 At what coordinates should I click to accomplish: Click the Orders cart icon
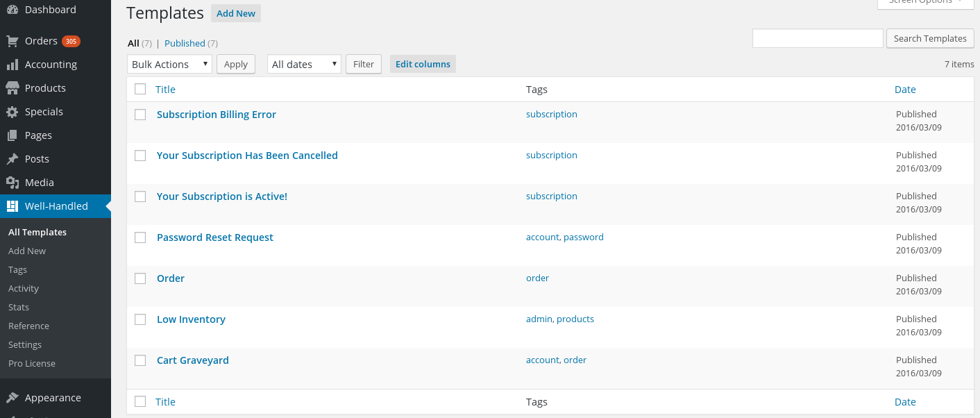(x=12, y=41)
